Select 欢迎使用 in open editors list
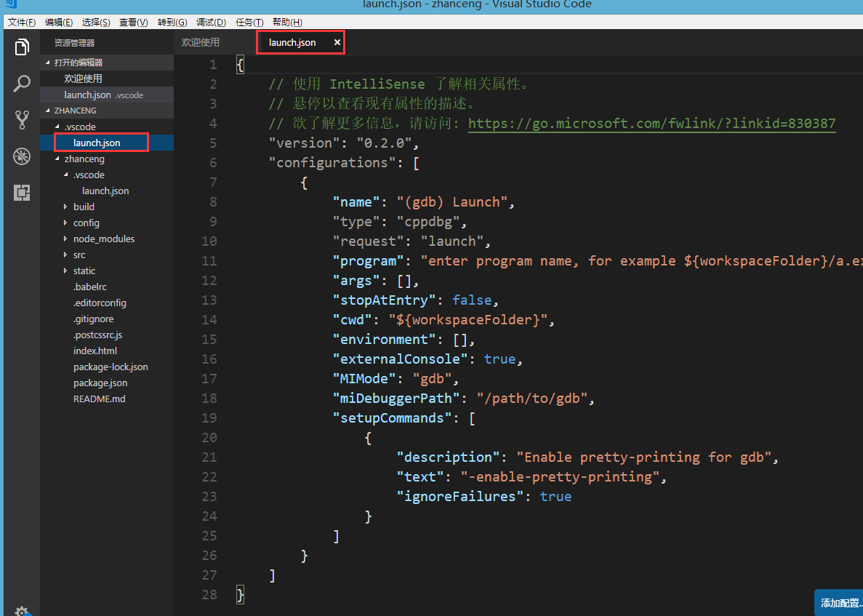This screenshot has width=863, height=616. click(108, 79)
